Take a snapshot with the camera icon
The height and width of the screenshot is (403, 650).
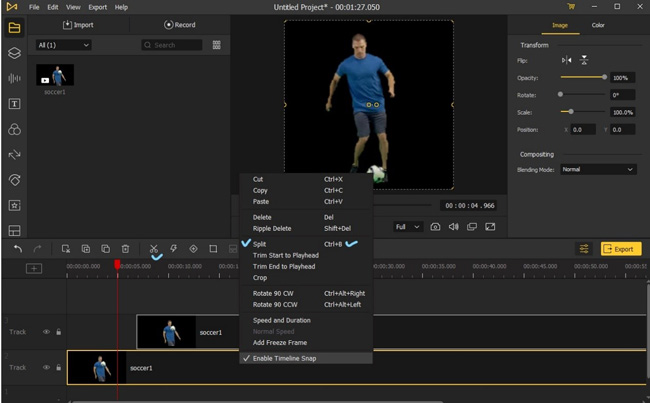coord(435,227)
